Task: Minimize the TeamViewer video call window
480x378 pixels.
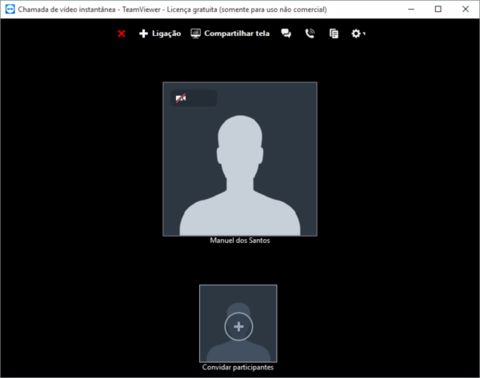Action: pos(411,9)
